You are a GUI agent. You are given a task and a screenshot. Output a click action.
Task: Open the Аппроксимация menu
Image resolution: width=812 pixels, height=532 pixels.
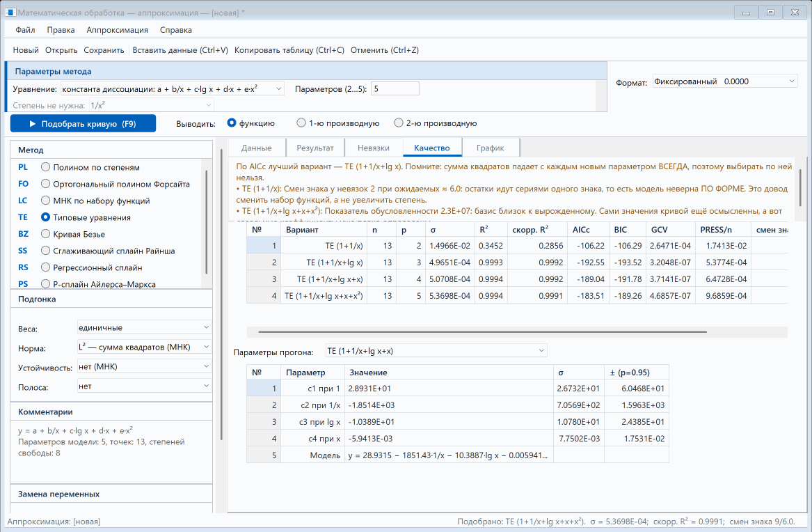pos(117,30)
